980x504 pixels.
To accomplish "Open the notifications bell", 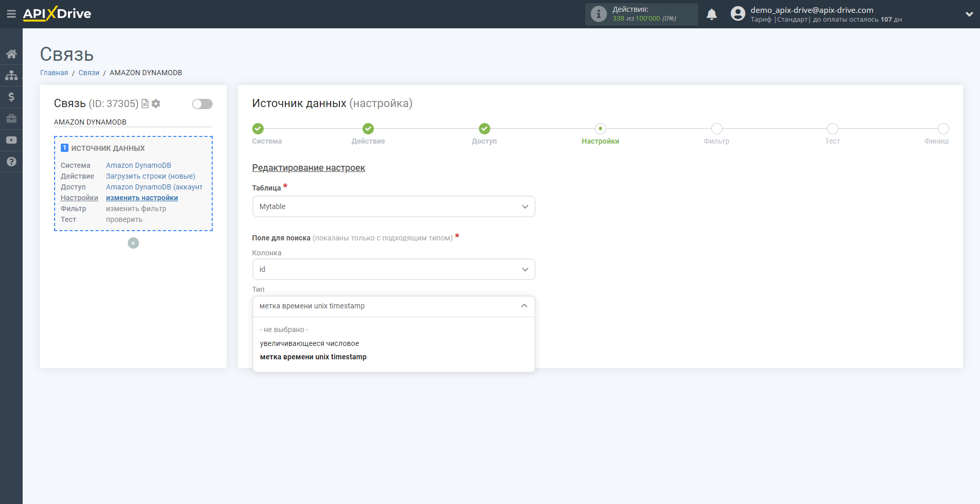I will coord(712,14).
